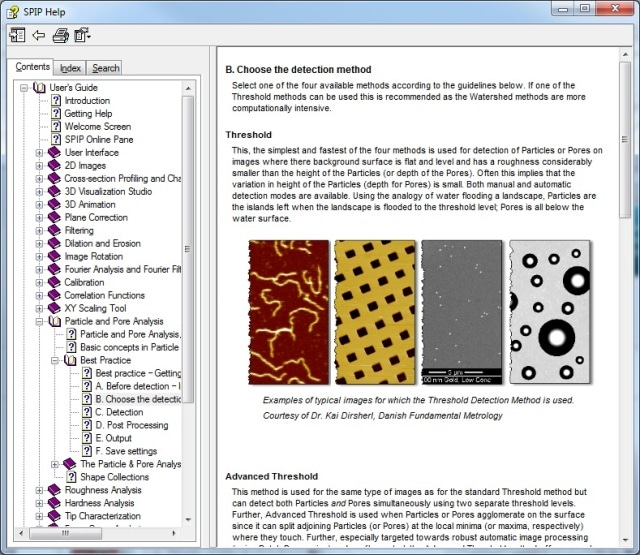Click the SPIP Online Pane page icon
The image size is (640, 555).
tap(56, 139)
